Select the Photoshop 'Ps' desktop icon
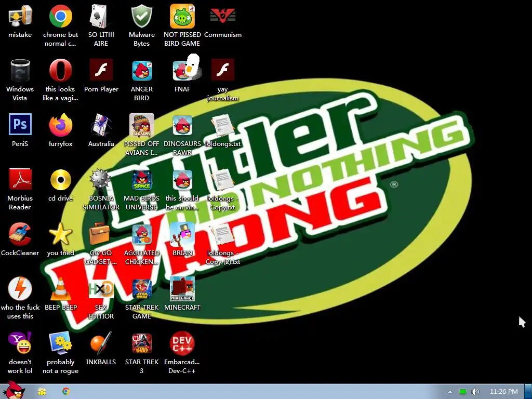 (20, 125)
